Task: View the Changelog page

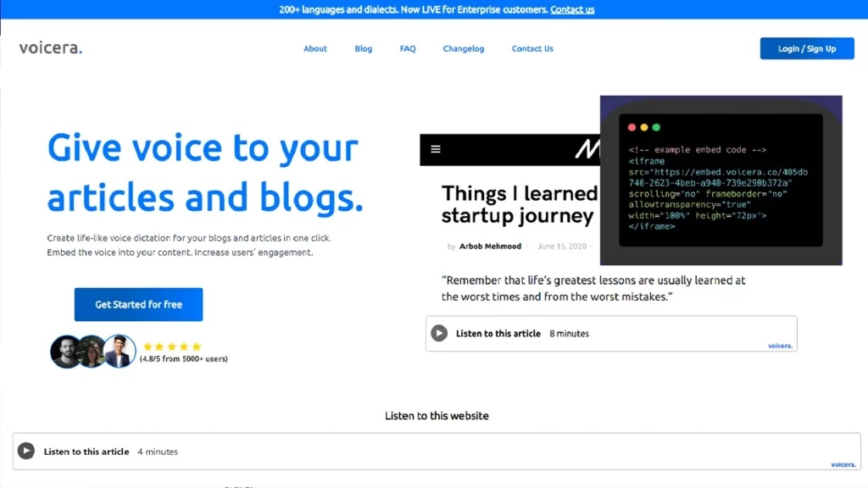Action: pos(464,49)
